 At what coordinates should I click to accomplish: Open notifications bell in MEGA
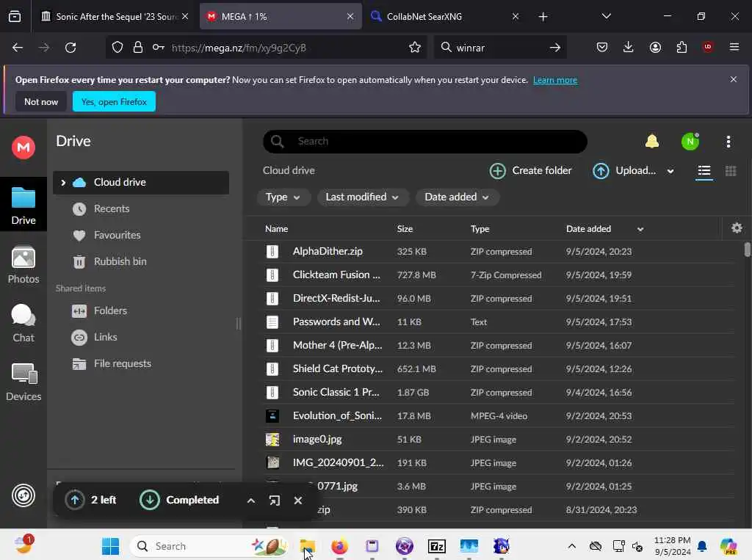click(652, 141)
